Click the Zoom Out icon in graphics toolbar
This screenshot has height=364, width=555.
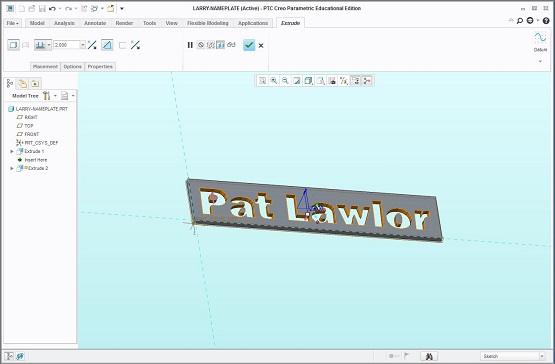[x=285, y=81]
